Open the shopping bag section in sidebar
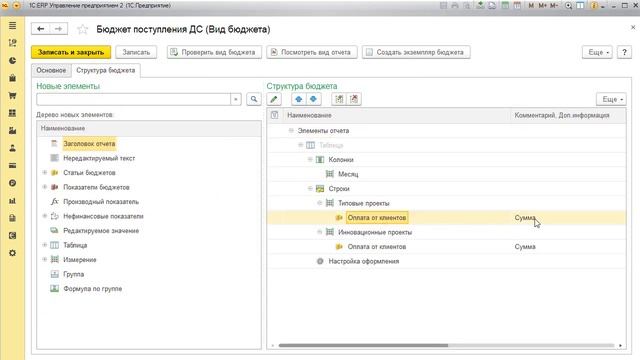640x360 pixels. [12, 78]
